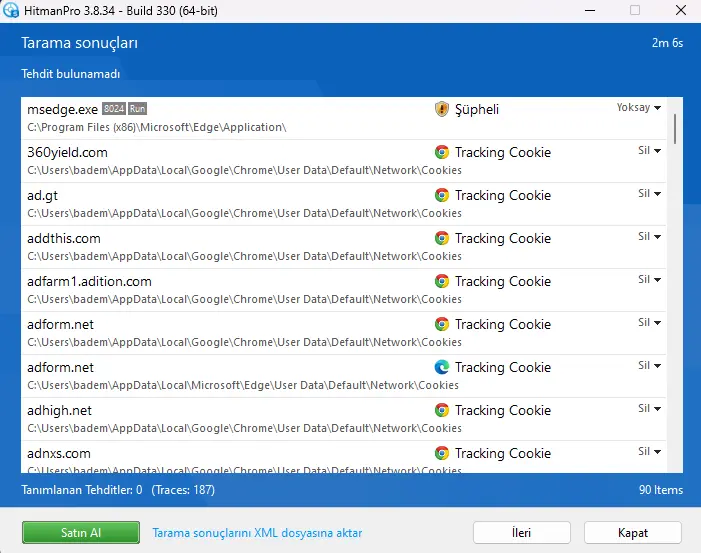Click the Şüpheli label for msedge.exe
The height and width of the screenshot is (553, 701).
coord(477,110)
